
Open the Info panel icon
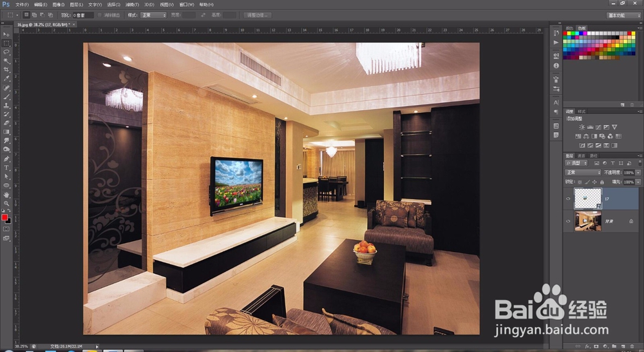556,65
